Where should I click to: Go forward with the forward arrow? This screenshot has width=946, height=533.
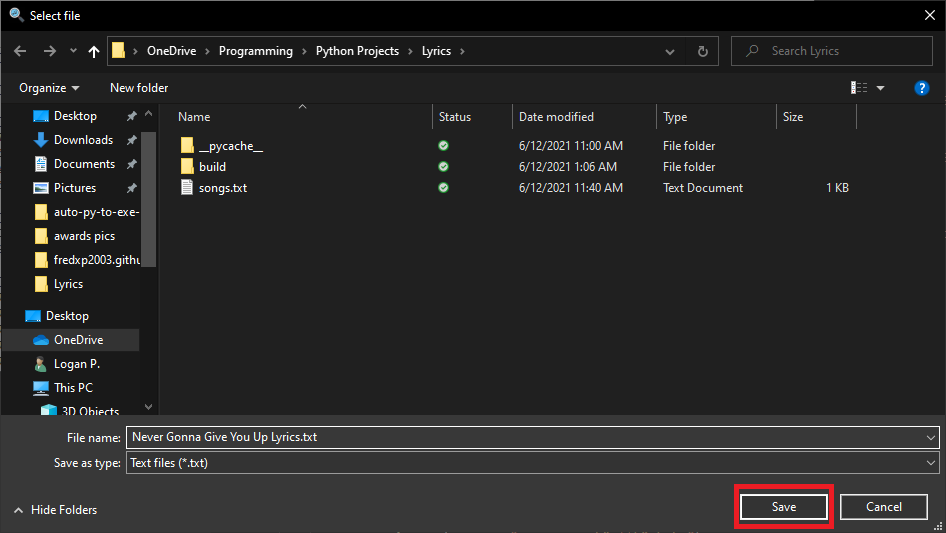coord(49,51)
